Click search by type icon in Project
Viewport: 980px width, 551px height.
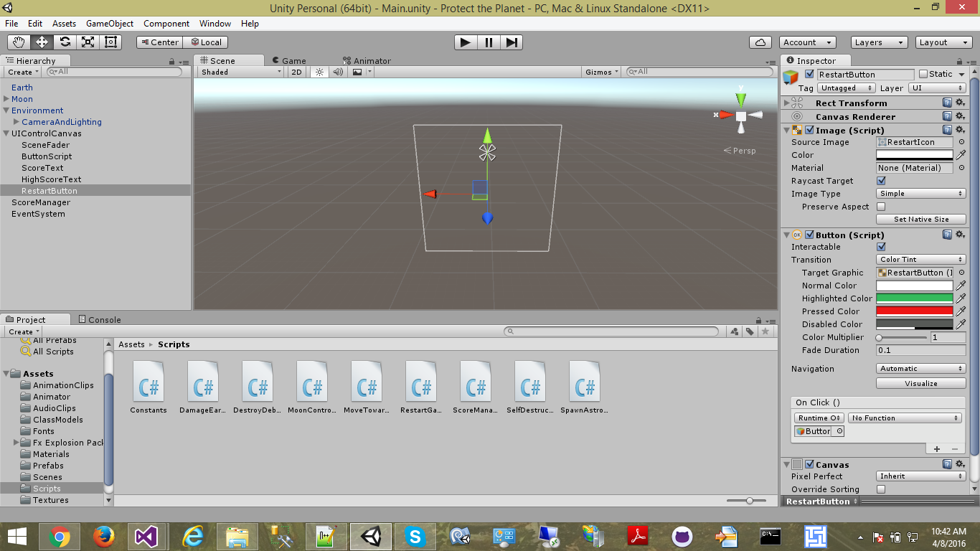pos(734,331)
